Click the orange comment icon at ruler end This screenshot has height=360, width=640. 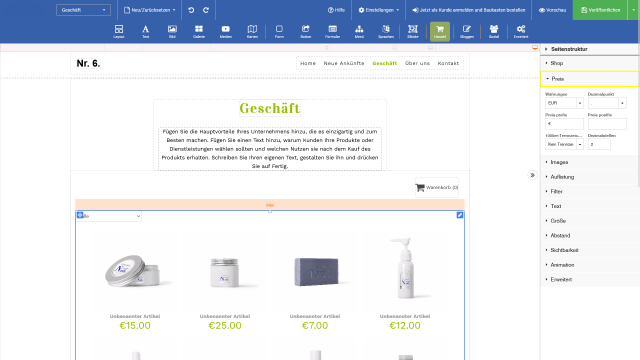535,48
